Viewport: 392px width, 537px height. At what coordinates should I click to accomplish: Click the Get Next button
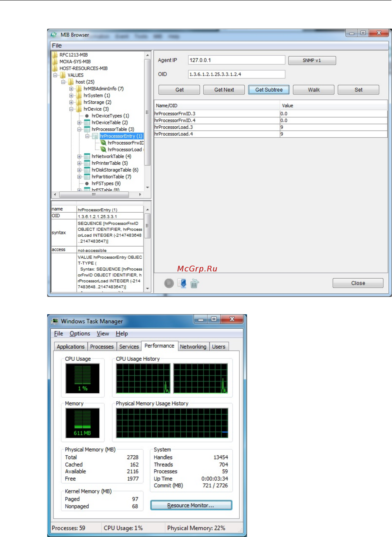224,90
